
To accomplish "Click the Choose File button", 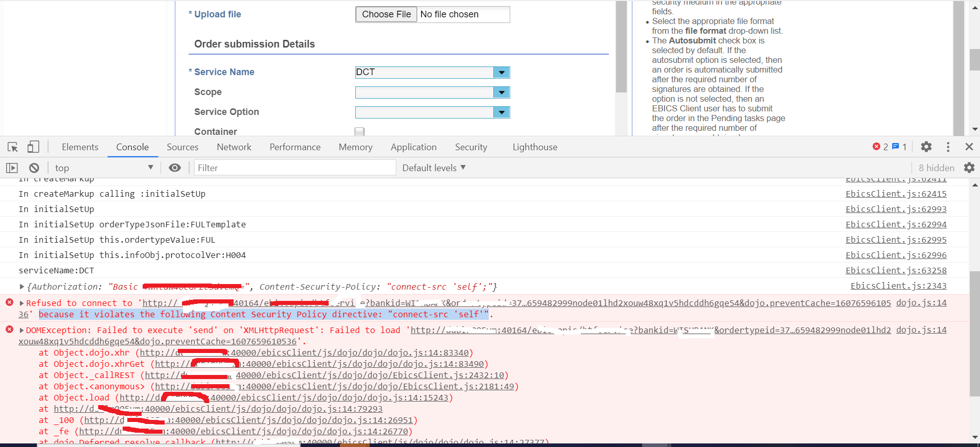I will click(x=386, y=14).
